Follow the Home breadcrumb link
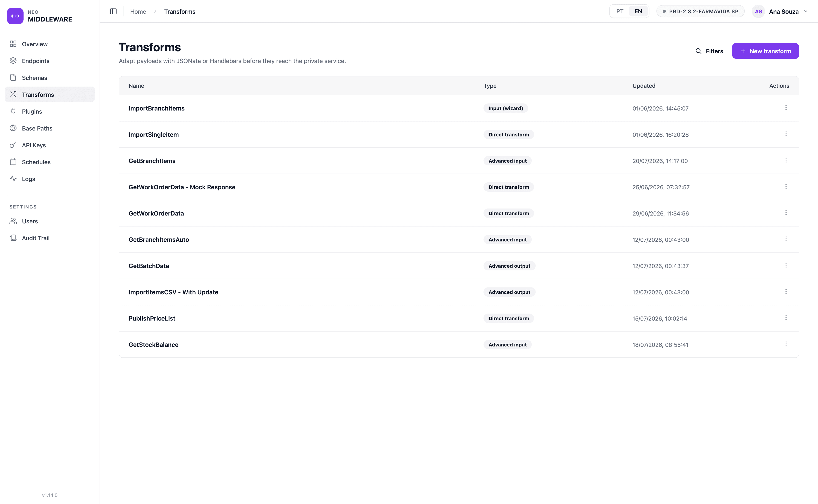This screenshot has width=818, height=504. [x=138, y=11]
